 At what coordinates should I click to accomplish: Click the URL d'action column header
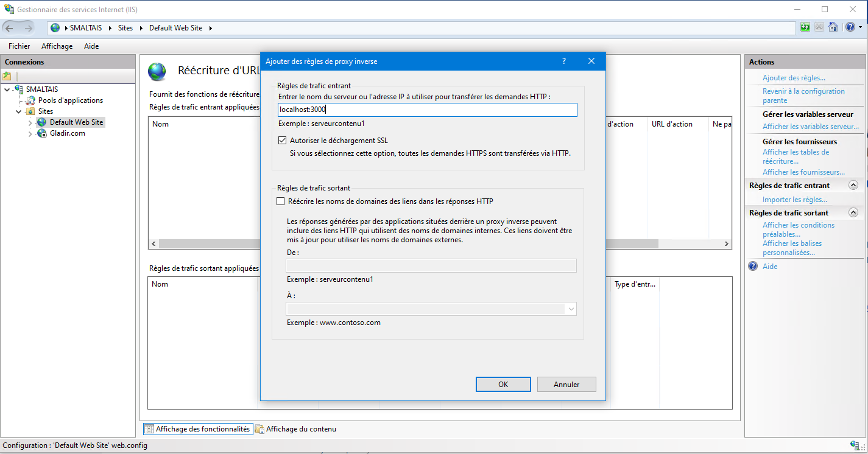(672, 124)
